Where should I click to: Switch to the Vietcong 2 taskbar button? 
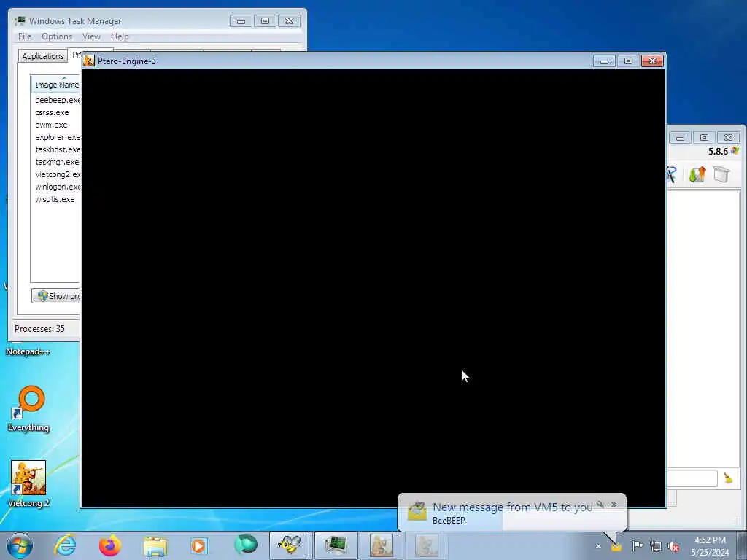[382, 545]
